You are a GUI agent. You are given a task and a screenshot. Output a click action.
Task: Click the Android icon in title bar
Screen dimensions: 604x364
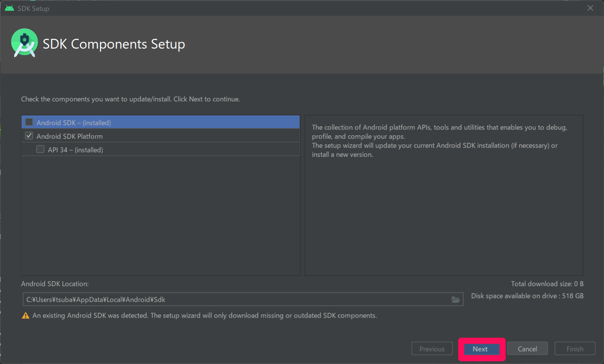pos(9,8)
